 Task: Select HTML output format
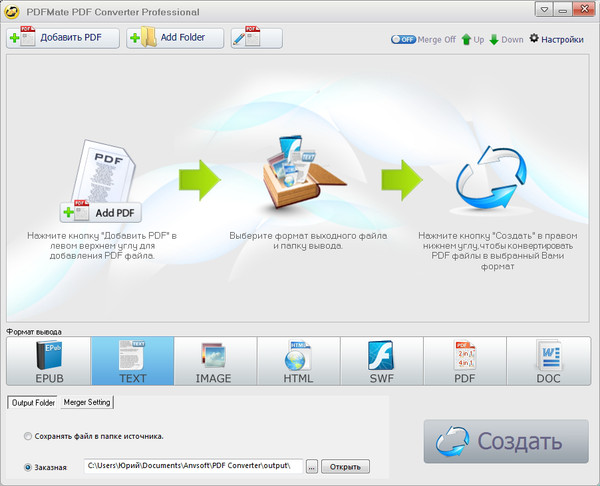coord(298,361)
